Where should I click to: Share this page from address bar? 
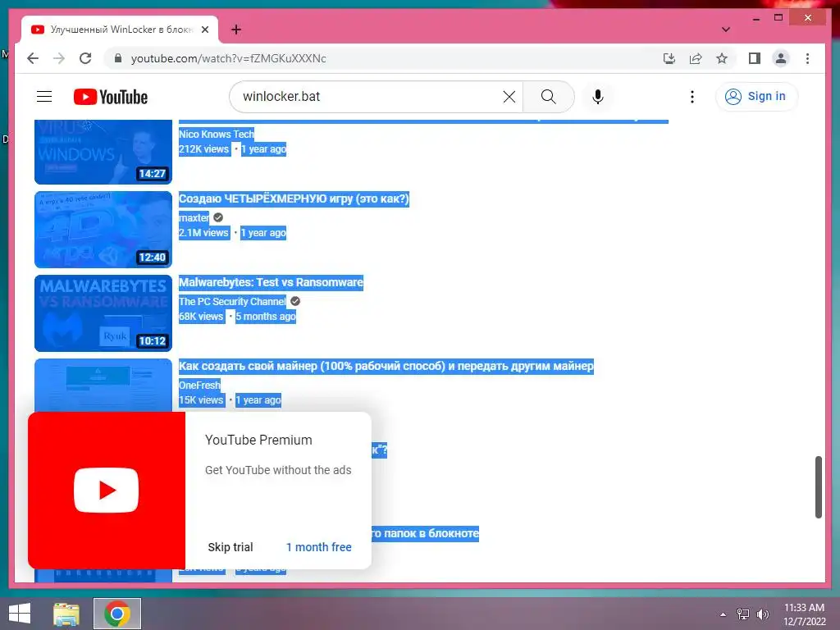[696, 58]
